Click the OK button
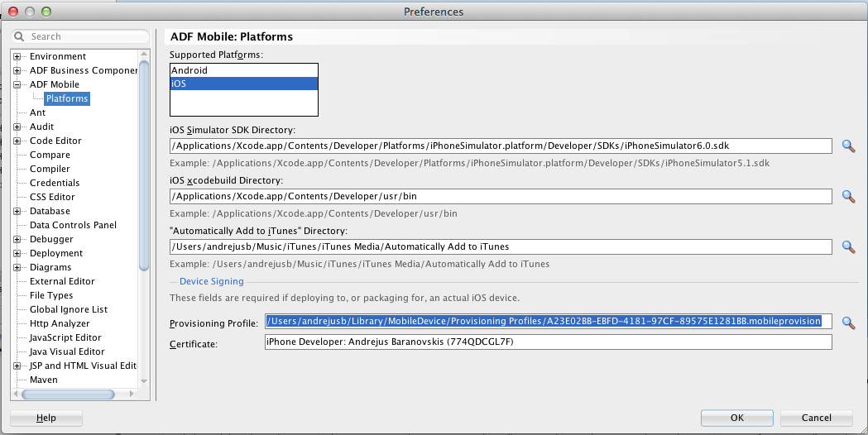 736,418
